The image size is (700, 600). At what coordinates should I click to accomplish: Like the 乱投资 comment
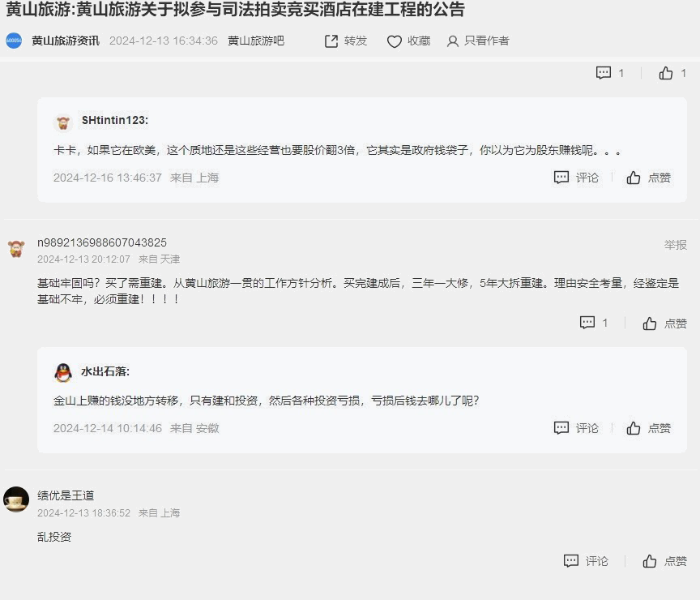click(664, 561)
